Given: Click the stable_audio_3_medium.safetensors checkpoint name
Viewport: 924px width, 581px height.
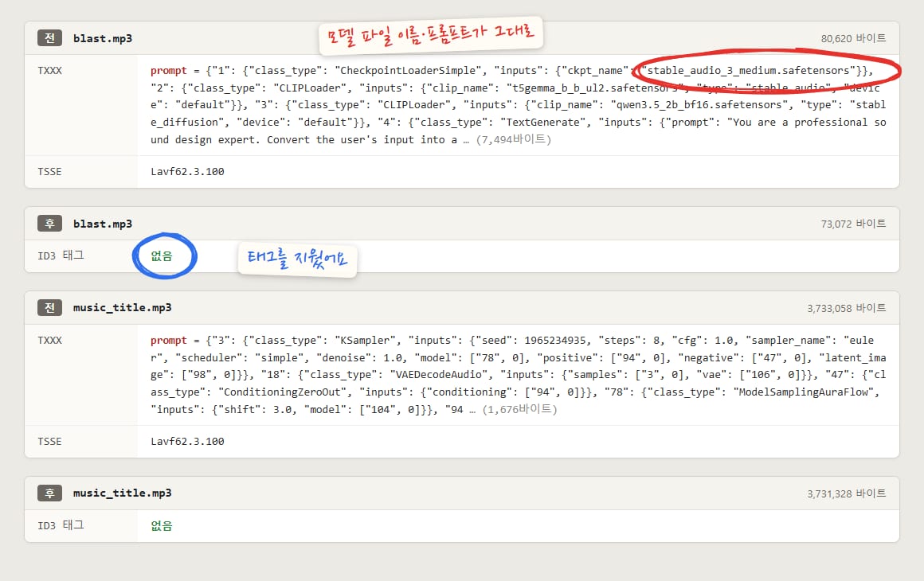Looking at the screenshot, I should pos(749,71).
